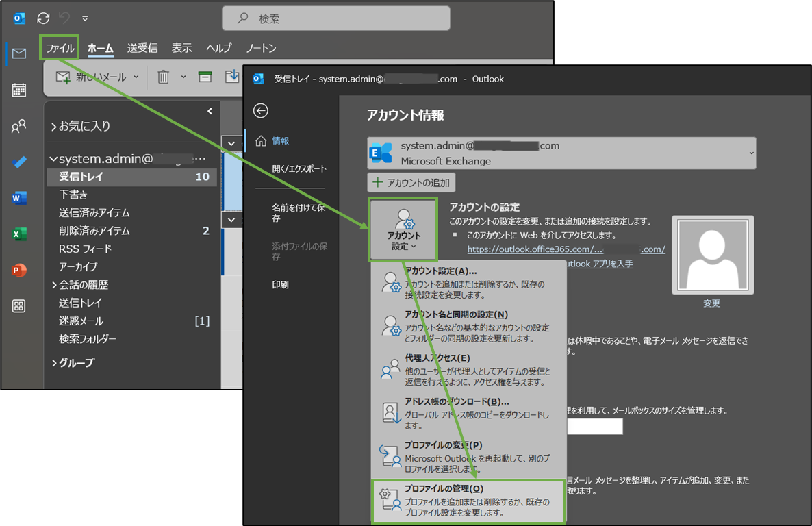Launch PowerPoint from the left sidebar
Screen dimensions: 812x526
[19, 270]
